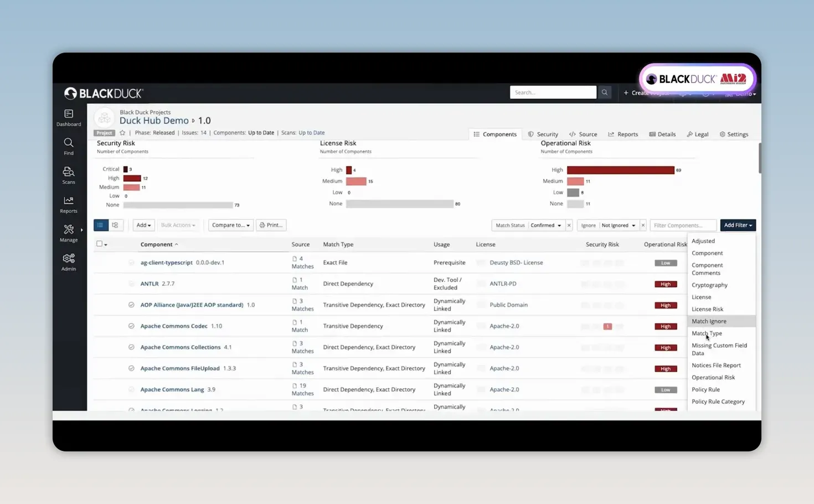Open the Components tab
Viewport: 814px width, 504px height.
[x=495, y=134]
